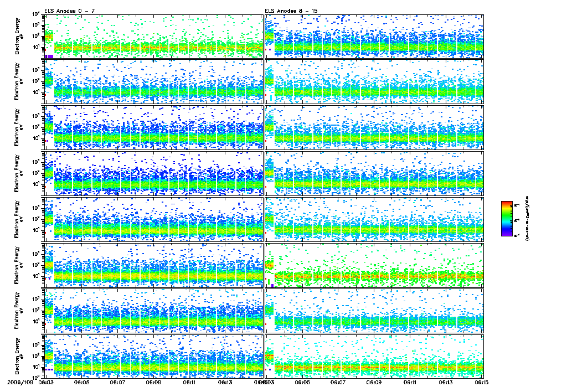Click the 06:11 time tick under Anodes 0 - 7
The width and height of the screenshot is (567, 392).
coord(189,382)
